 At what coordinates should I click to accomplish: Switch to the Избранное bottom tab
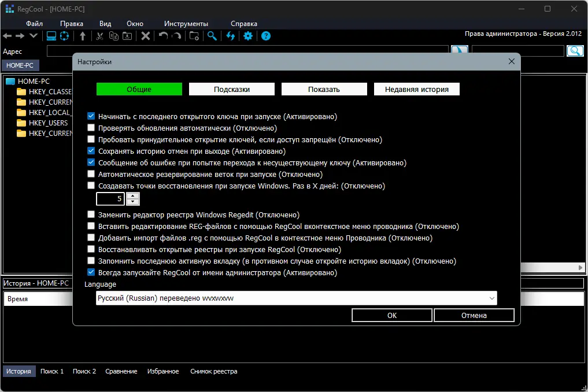click(x=163, y=371)
